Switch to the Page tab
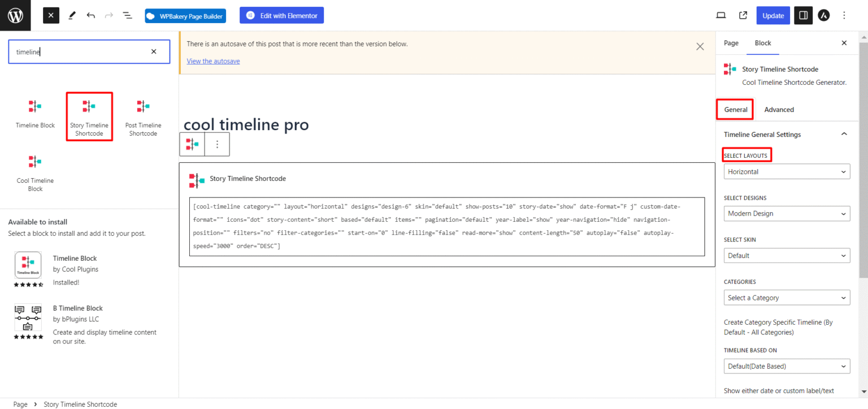Viewport: 868px width, 409px height. coord(731,43)
